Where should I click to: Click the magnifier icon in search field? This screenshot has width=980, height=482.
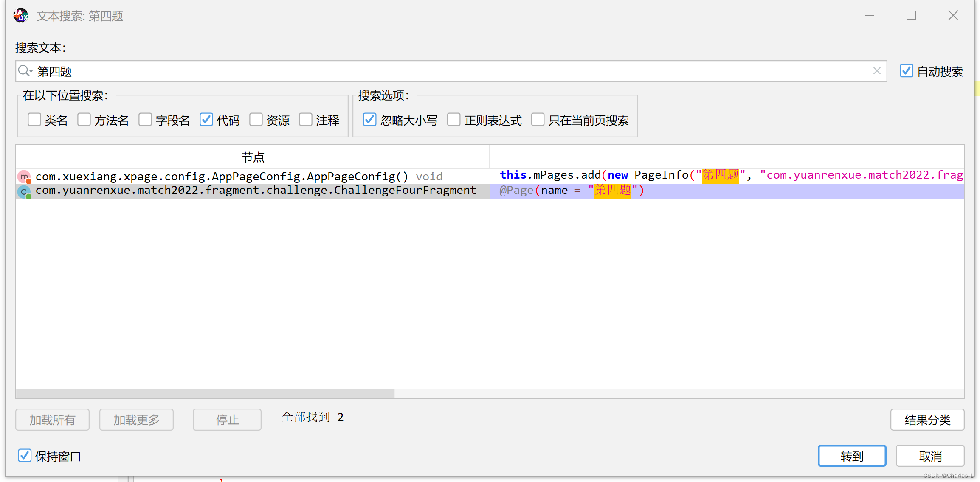coord(24,71)
